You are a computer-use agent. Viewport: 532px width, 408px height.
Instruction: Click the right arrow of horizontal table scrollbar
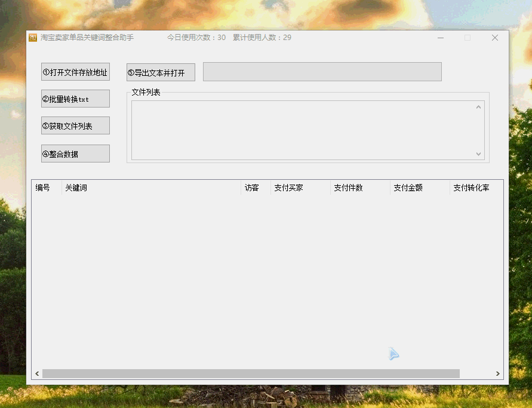pos(498,373)
